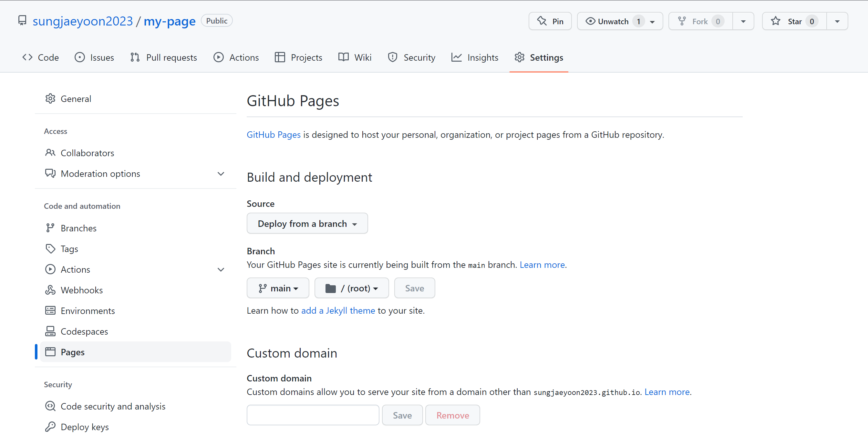This screenshot has width=868, height=435.
Task: Click the Code security and analysis icon
Action: [x=50, y=406]
